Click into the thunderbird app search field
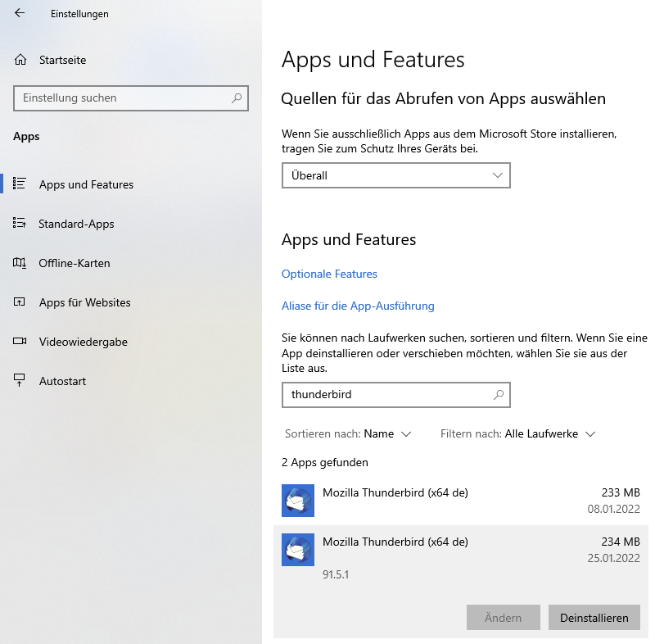This screenshot has height=644, width=655. pos(395,394)
